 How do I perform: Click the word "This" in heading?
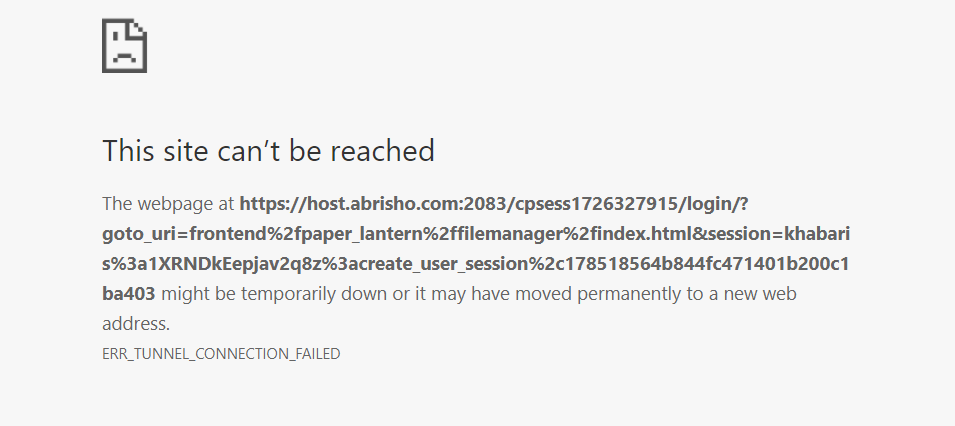tap(129, 151)
